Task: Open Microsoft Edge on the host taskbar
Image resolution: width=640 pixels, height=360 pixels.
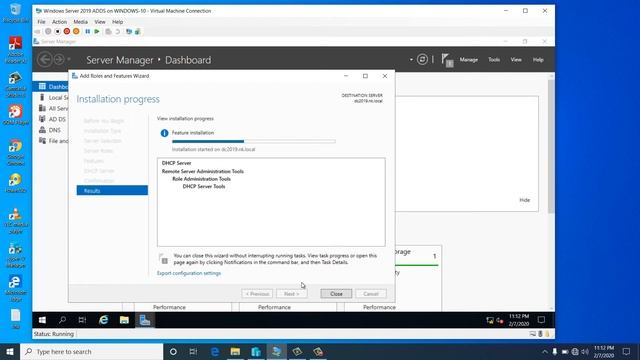Action: pyautogui.click(x=215, y=351)
